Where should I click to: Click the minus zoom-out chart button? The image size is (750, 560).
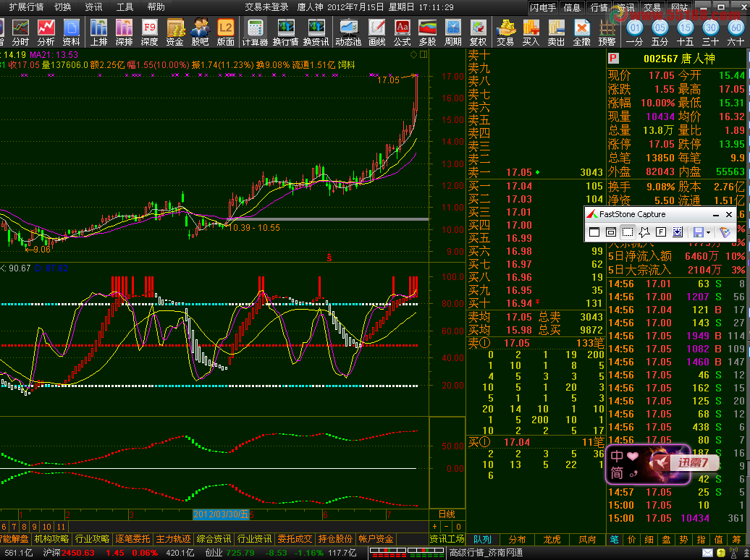pos(446,527)
